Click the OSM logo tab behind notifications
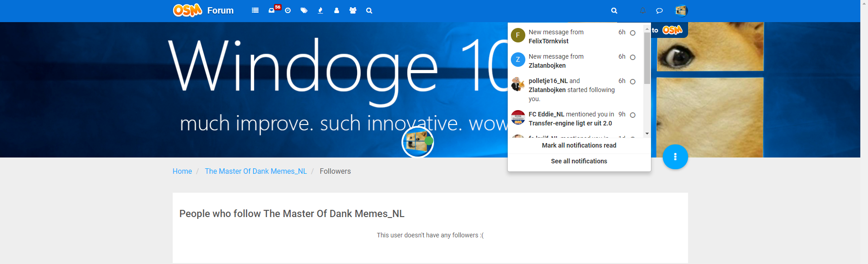The height and width of the screenshot is (264, 868). tap(672, 30)
